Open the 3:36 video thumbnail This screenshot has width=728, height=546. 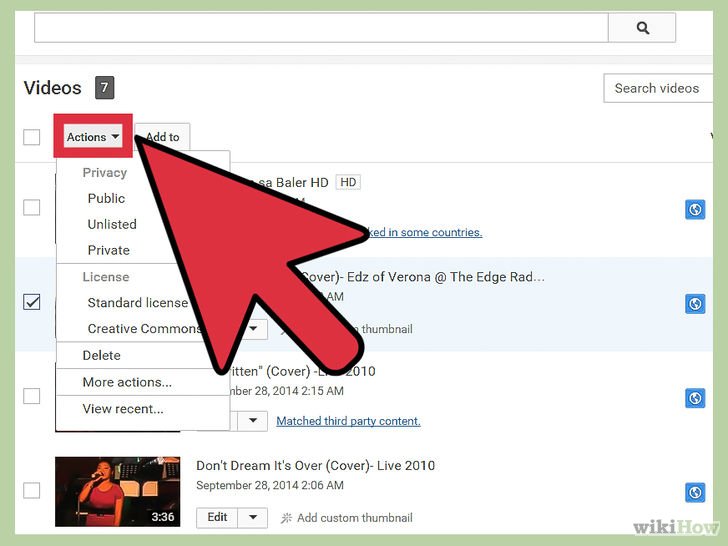tap(117, 492)
